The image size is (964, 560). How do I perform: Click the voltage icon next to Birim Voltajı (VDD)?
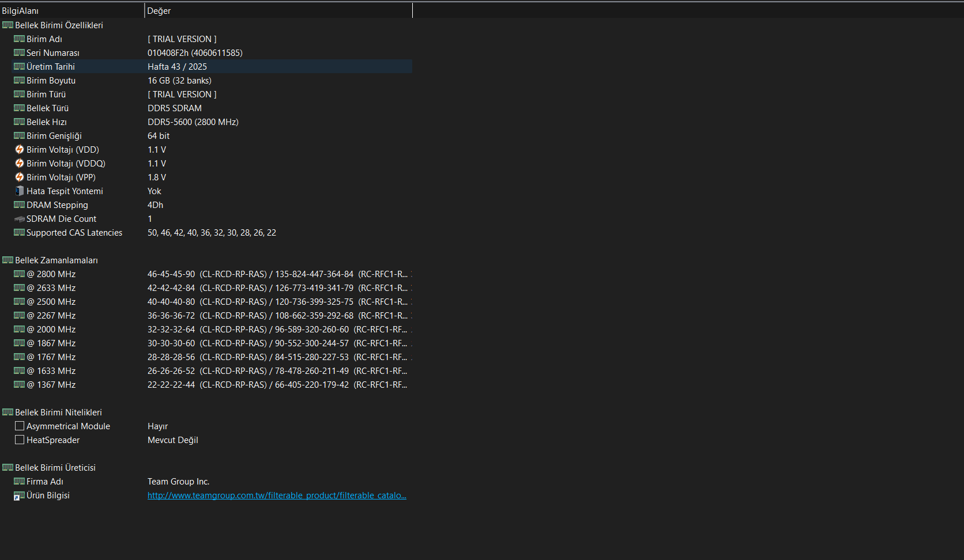coord(20,150)
